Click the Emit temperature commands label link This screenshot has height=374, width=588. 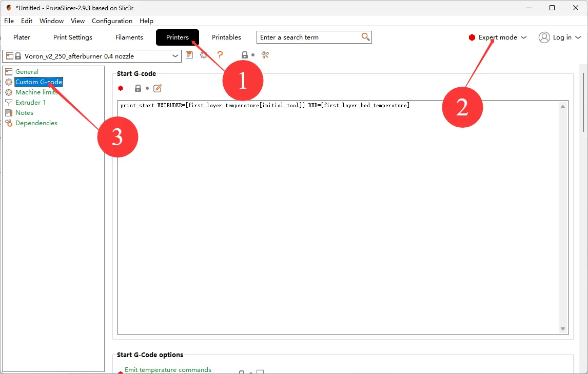tap(168, 370)
